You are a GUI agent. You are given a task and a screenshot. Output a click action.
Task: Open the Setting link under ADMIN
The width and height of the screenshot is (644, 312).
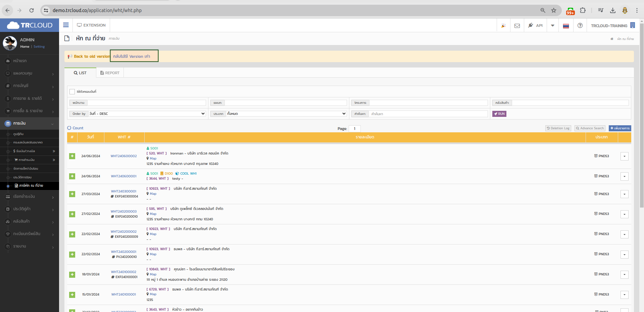(x=39, y=47)
